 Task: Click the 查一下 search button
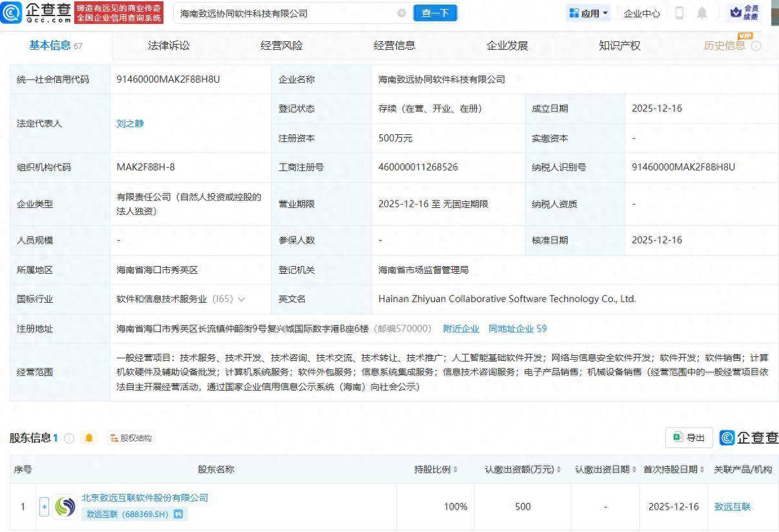pos(435,13)
